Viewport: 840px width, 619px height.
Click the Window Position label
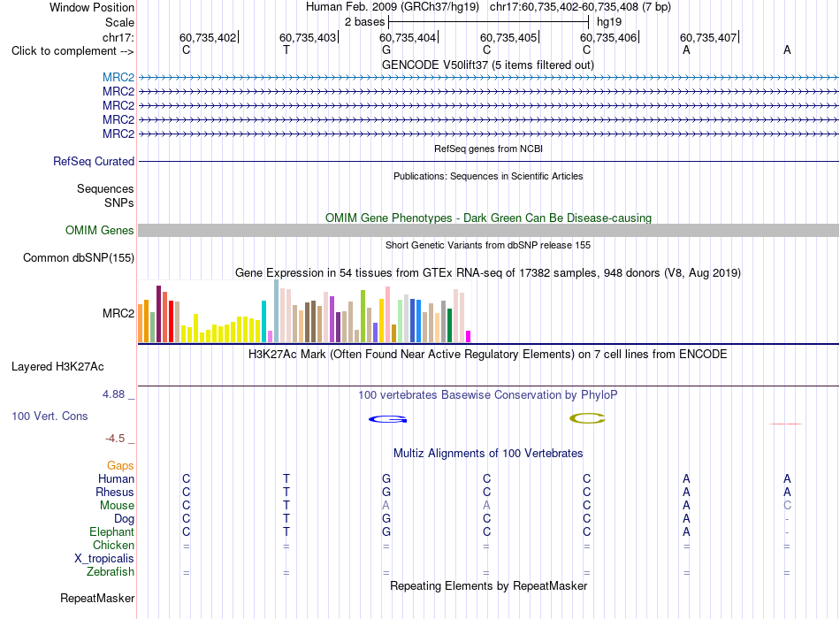pyautogui.click(x=92, y=7)
